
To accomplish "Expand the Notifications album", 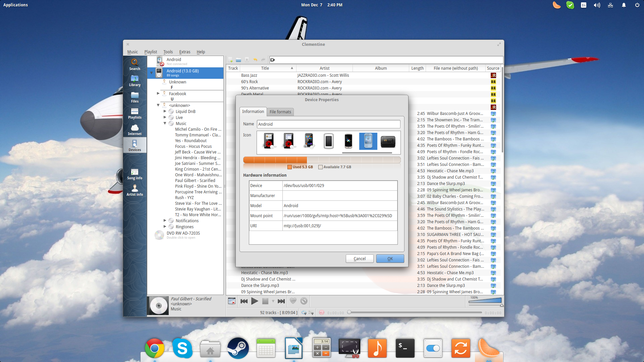I will point(165,221).
